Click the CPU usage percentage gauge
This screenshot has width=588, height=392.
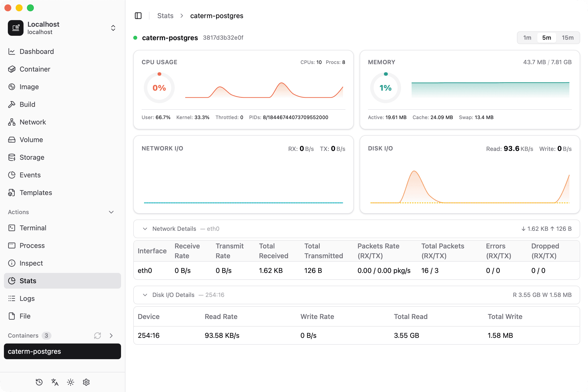pos(159,88)
